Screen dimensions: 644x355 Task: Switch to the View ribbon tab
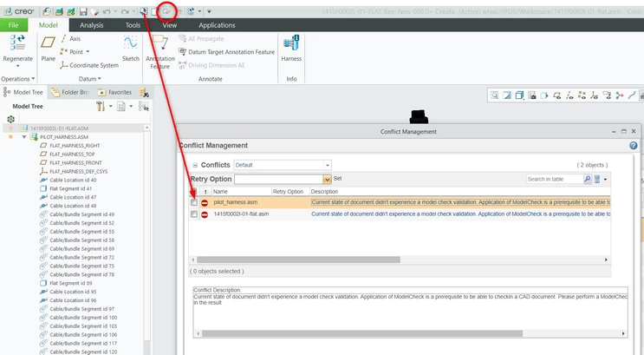click(169, 25)
